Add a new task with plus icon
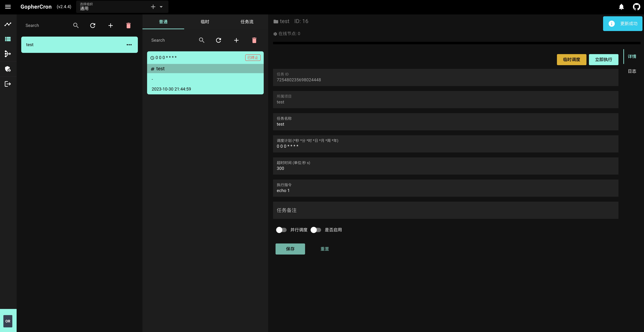This screenshot has height=332, width=644. tap(236, 40)
